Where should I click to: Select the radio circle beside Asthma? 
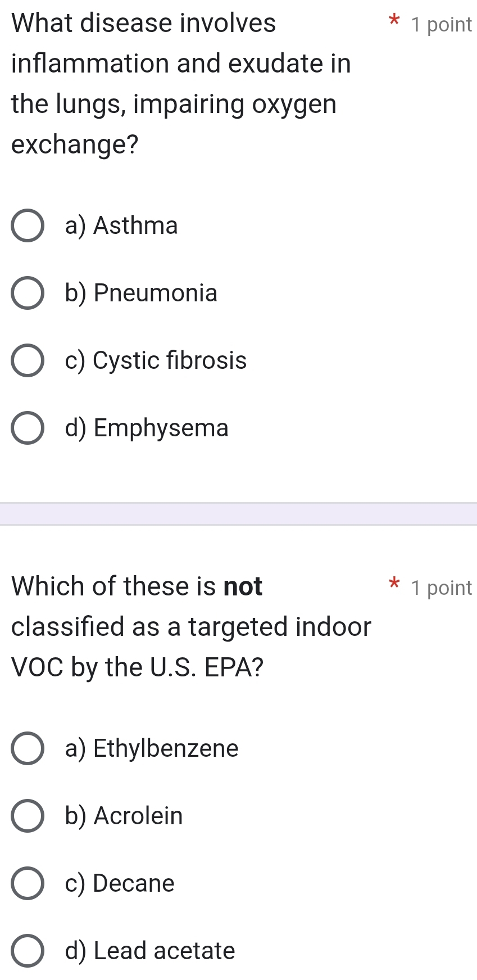[27, 226]
